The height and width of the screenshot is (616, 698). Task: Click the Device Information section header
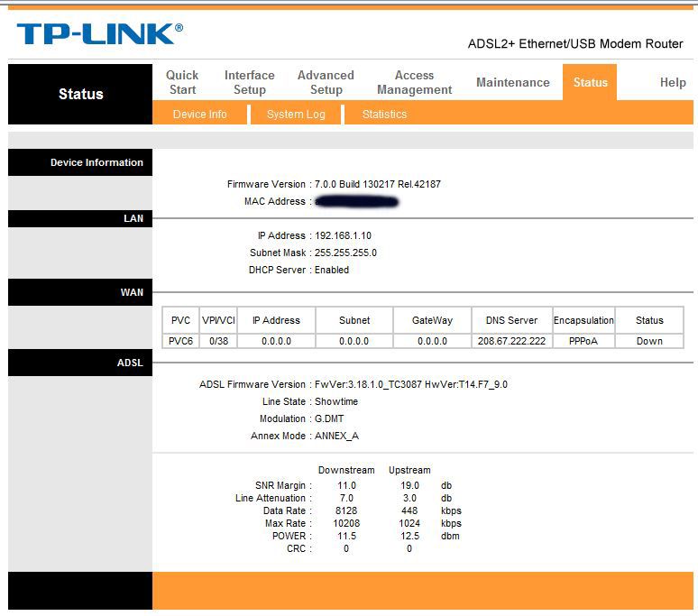click(80, 162)
